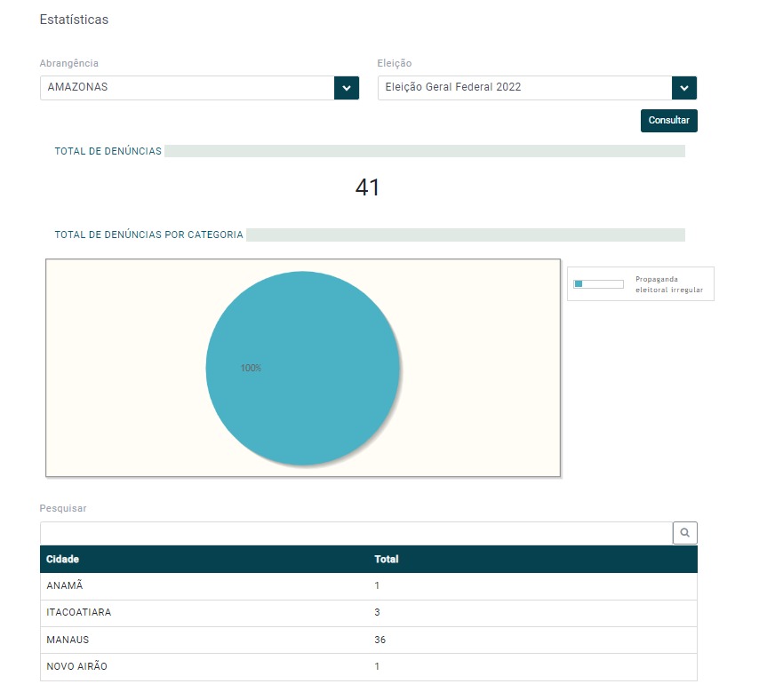Viewport: 759px width, 700px height.
Task: Select the AMAZONAS combo box field
Action: tap(187, 88)
